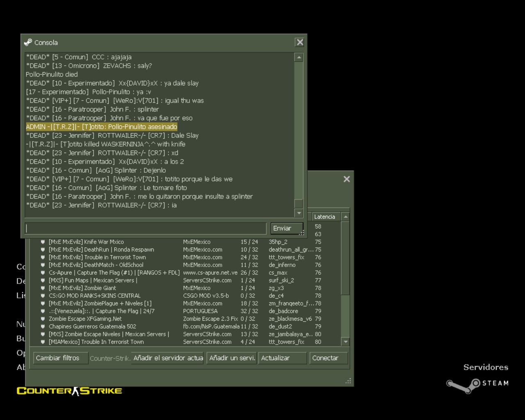Click shield icon of Zombie Giant server
Image resolution: width=525 pixels, height=420 pixels.
pyautogui.click(x=43, y=288)
